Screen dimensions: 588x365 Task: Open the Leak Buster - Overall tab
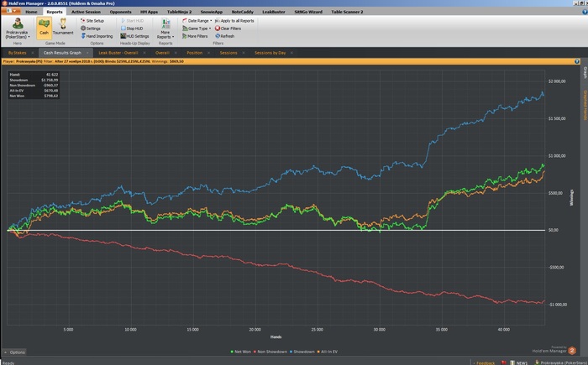[x=118, y=53]
